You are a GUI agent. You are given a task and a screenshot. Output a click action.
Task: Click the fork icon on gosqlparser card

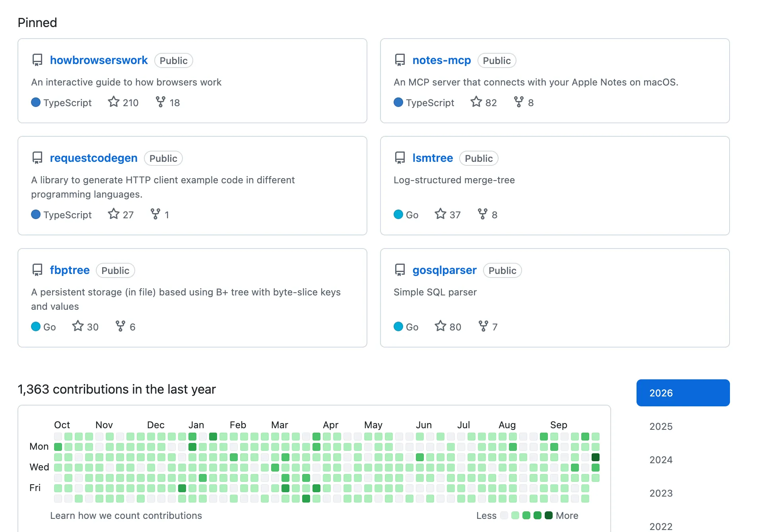point(483,326)
